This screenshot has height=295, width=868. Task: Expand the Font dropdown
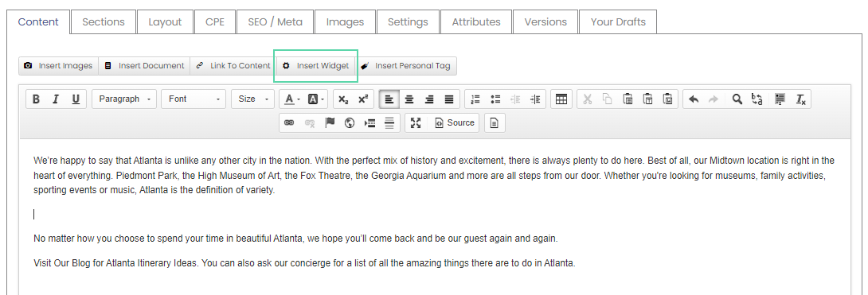click(x=194, y=99)
